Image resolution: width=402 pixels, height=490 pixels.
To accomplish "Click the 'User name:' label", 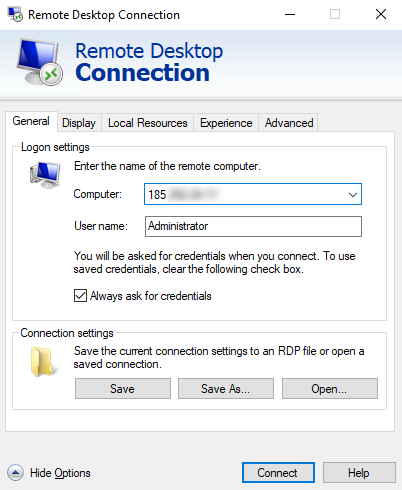I will 101,226.
